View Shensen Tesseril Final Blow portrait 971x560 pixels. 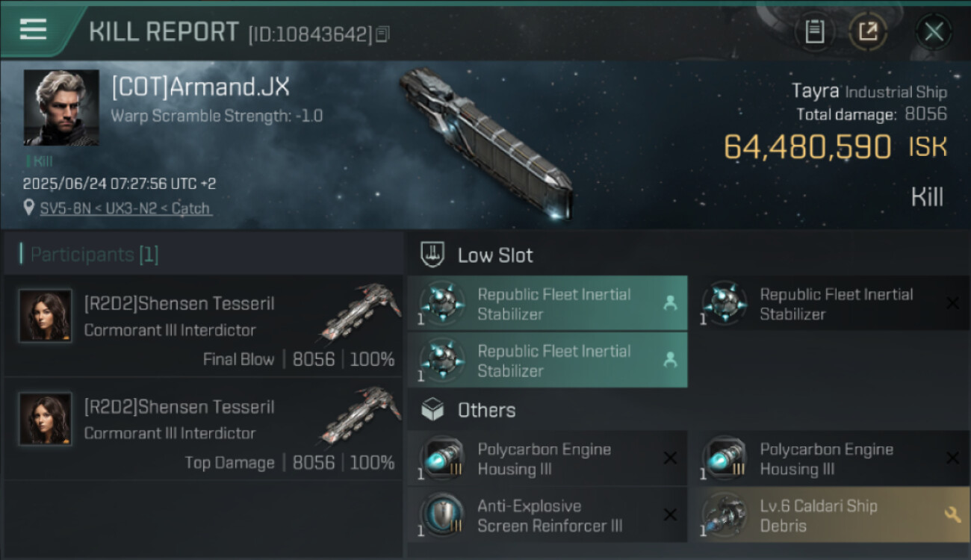click(46, 316)
